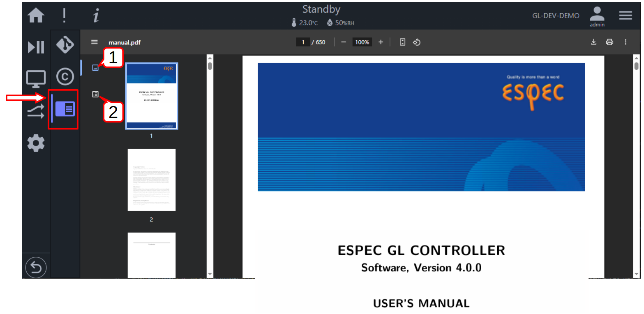Screen dimensions: 644x314
Task: Open PDF viewer more actions menu
Action: point(626,42)
